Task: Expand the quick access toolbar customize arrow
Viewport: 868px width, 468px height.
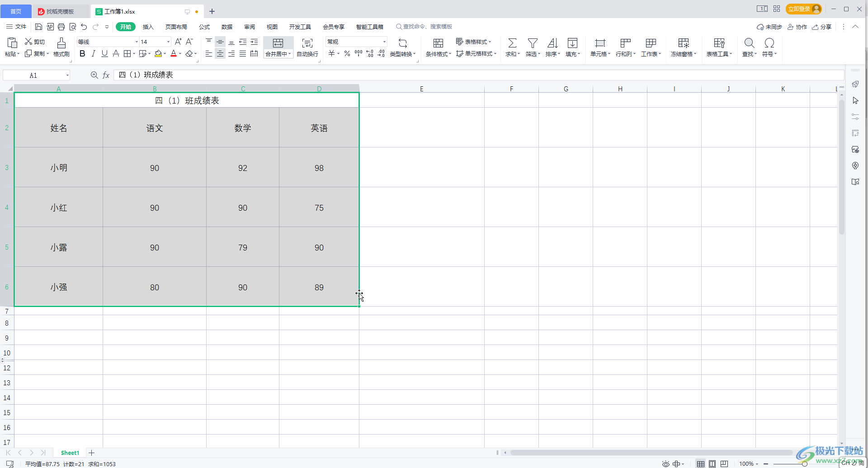Action: click(107, 27)
